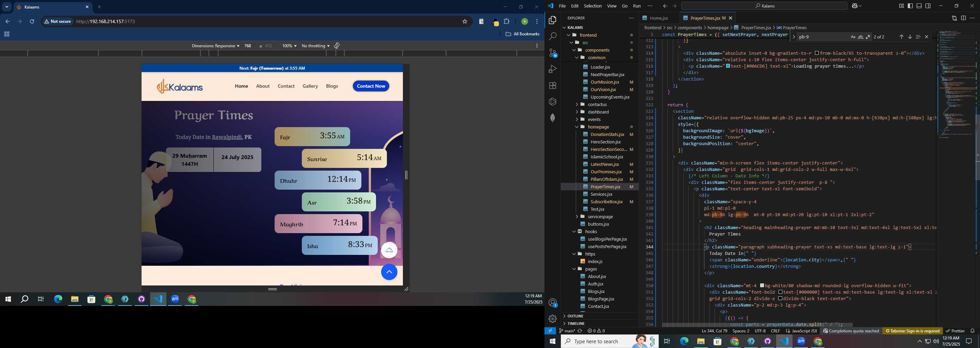Open Source Control view with pending changes badge
980x348 pixels.
[553, 53]
